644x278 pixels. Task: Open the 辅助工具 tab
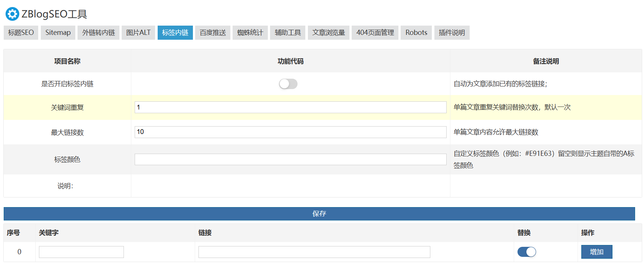click(x=287, y=33)
